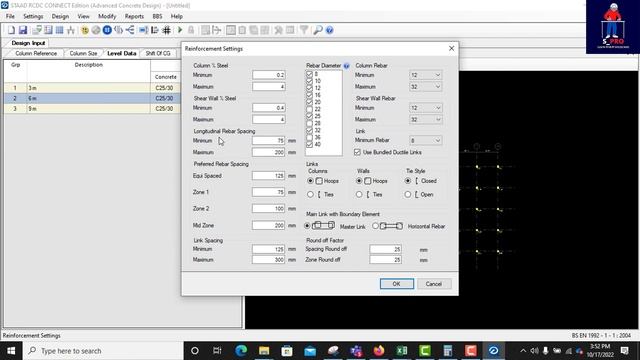The width and height of the screenshot is (640, 360).
Task: Open the Calculator app from taskbar
Action: click(448, 351)
